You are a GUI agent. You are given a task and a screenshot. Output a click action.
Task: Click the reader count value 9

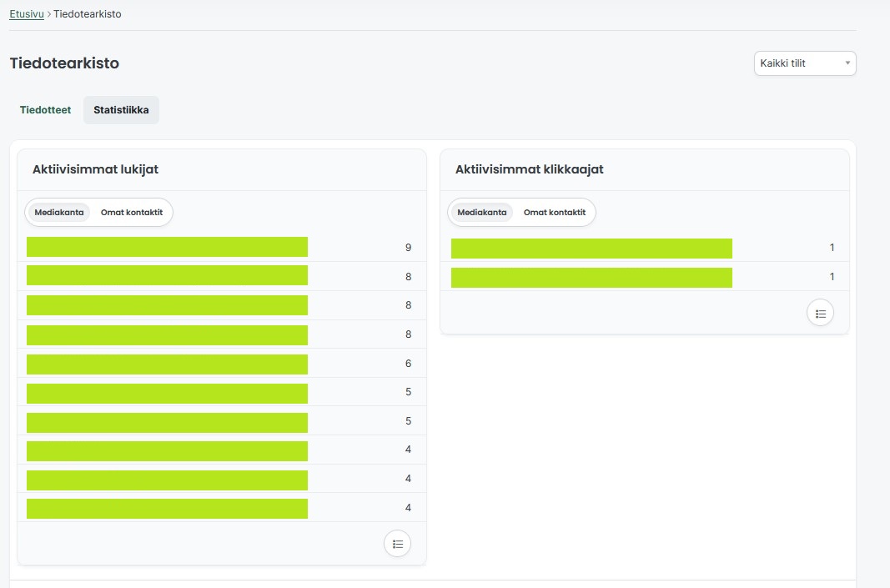coord(408,248)
